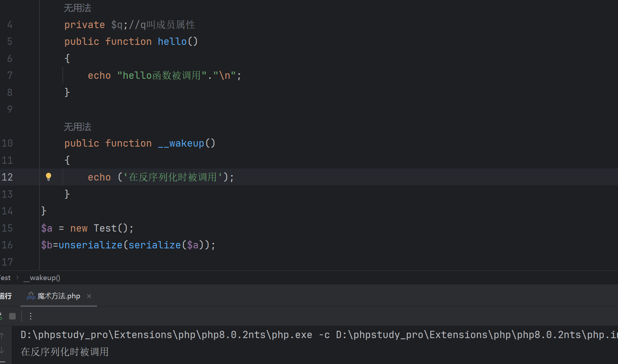Viewport: 618px width, 364px height.
Task: Click line number 17 in the gutter
Action: click(x=7, y=262)
